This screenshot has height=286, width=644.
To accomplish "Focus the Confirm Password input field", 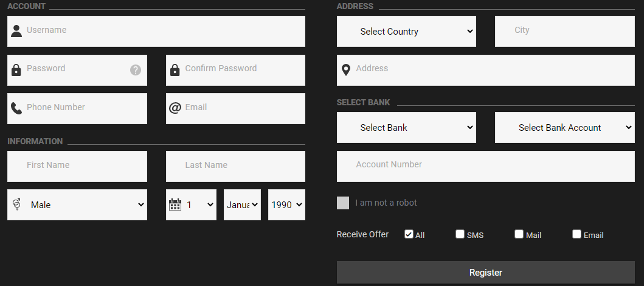I will 235,70.
